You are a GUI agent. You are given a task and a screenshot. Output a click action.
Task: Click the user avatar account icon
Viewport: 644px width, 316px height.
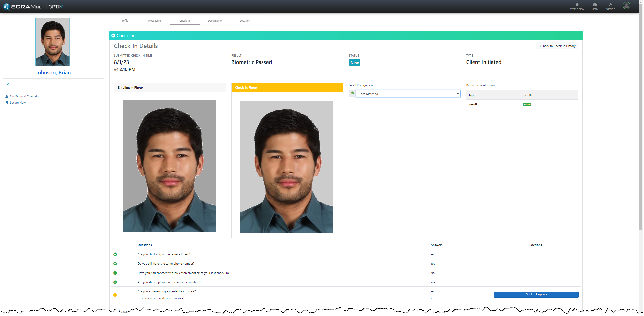(626, 5)
